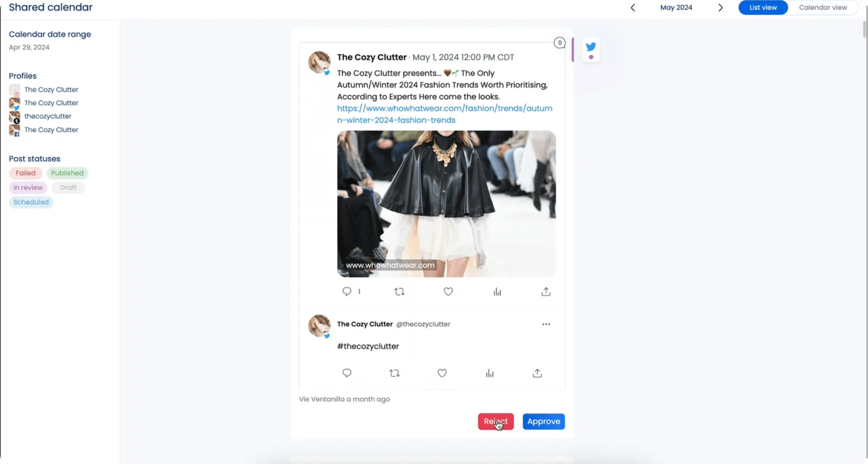Screen dimensions: 868x464
Task: Click the share icon on the #thecozyclutter reply
Action: pos(537,373)
